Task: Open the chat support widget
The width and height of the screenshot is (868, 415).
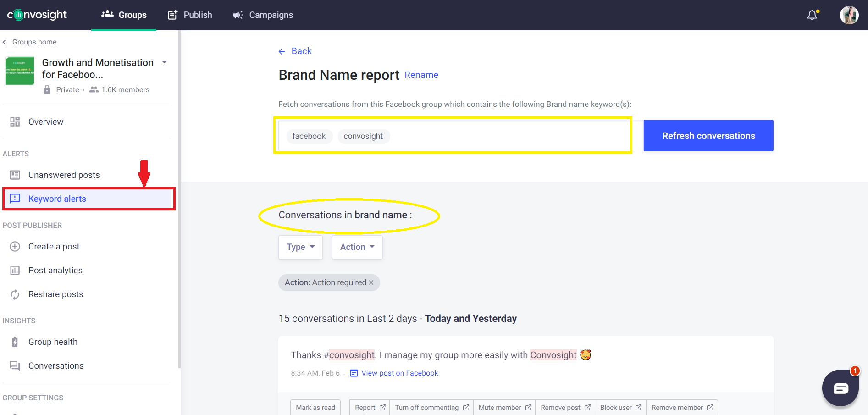Action: [840, 388]
